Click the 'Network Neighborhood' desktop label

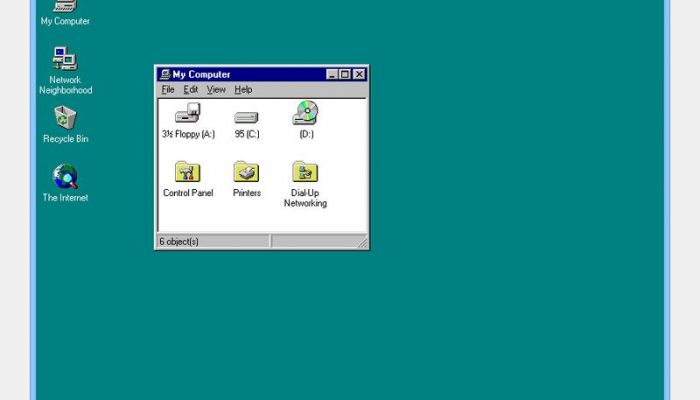click(x=66, y=85)
